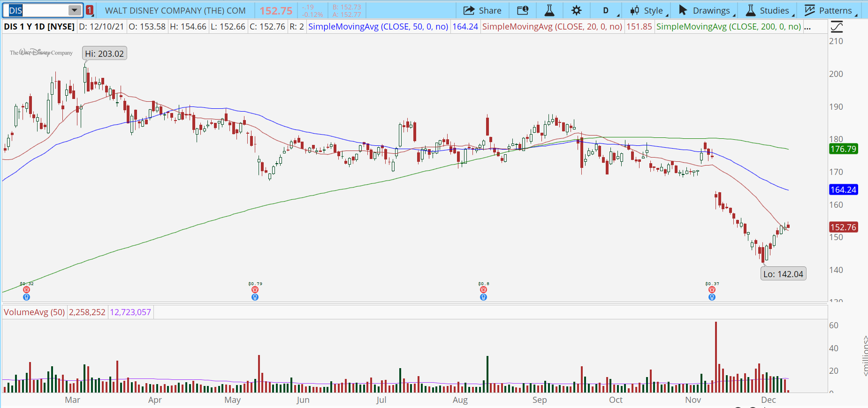
Task: Click the red symbol link number 1
Action: pos(90,10)
